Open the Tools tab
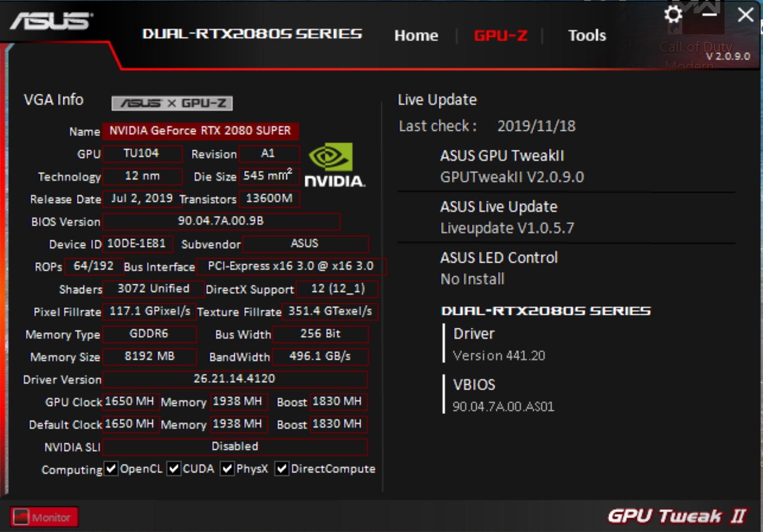763x532 pixels. [x=586, y=35]
